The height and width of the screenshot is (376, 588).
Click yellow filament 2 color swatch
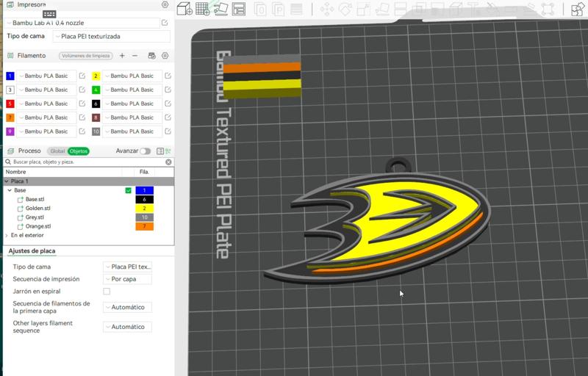click(x=96, y=76)
